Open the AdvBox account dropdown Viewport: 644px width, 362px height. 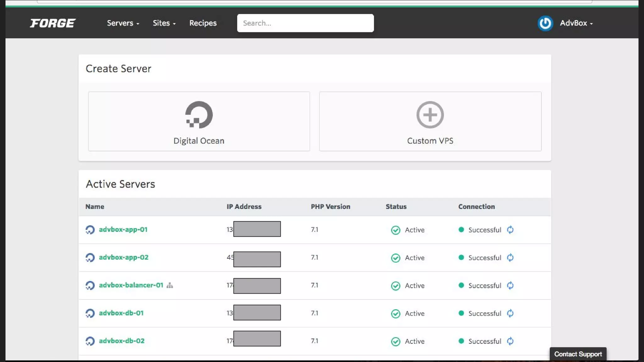[x=576, y=23]
